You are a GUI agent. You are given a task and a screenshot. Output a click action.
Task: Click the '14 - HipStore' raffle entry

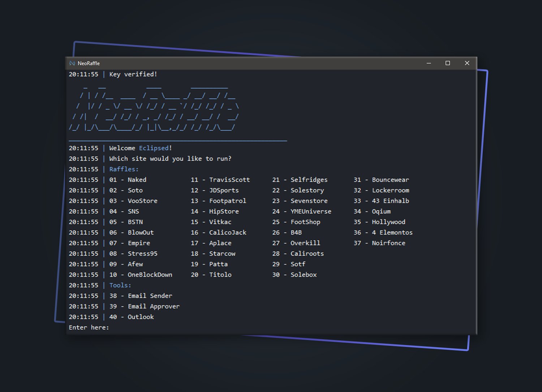pos(215,212)
